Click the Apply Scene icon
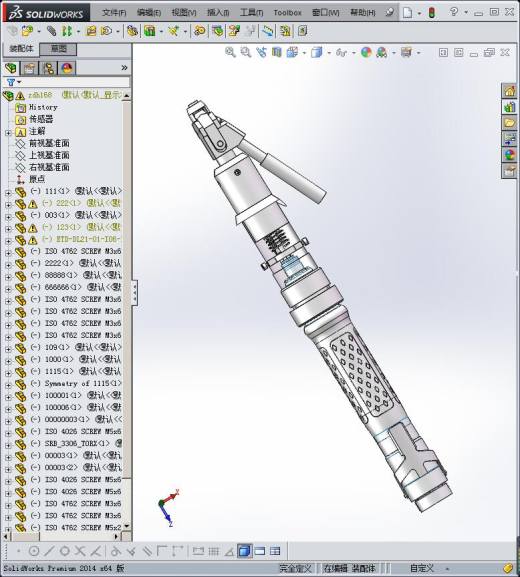 [382, 52]
